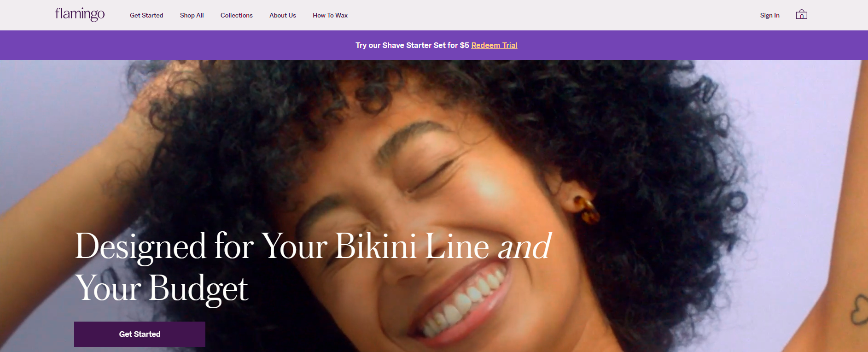Click the flamingo logo
The height and width of the screenshot is (352, 868).
80,14
